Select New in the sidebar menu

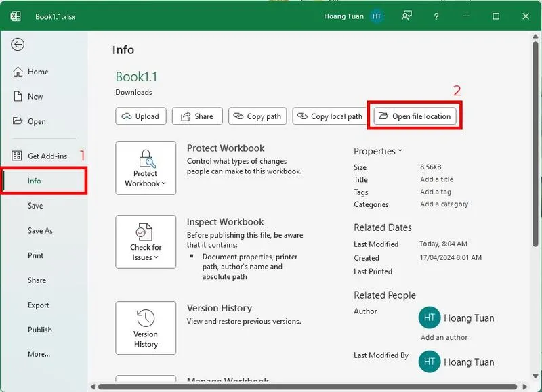click(x=35, y=97)
